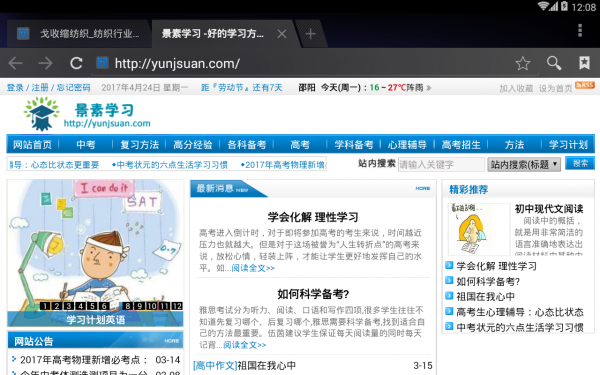This screenshot has width=600, height=375.
Task: Select slide number 1
Action: [x=45, y=306]
